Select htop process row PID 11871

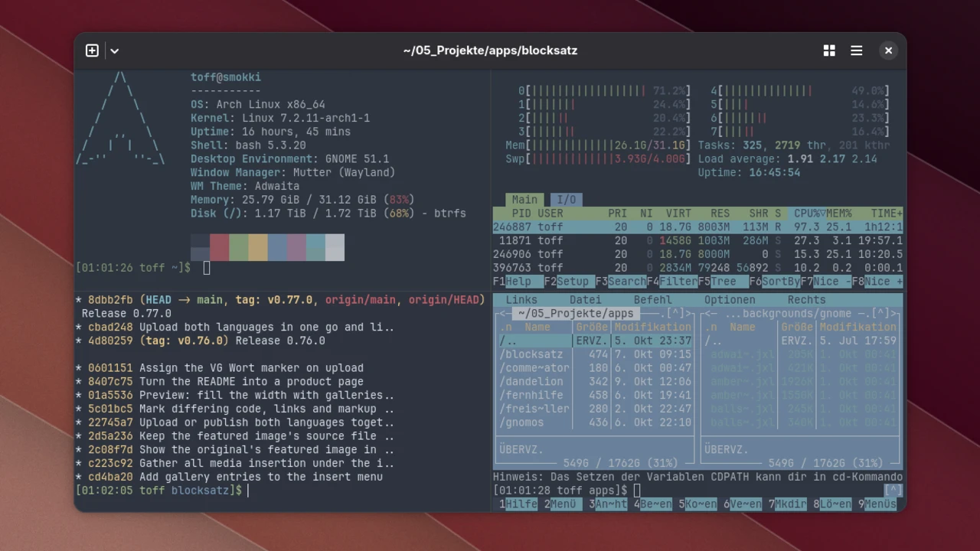[698, 240]
